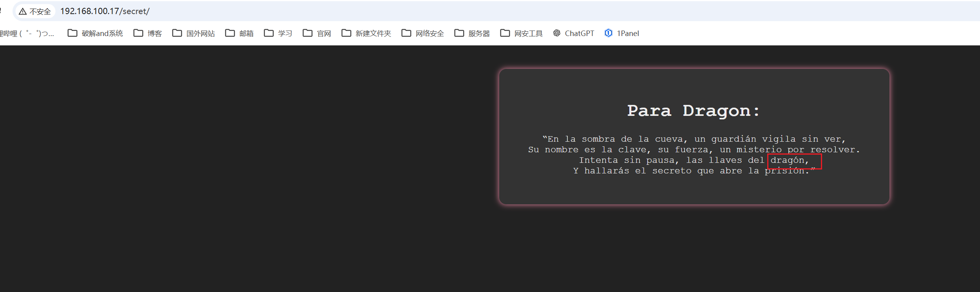Open the bilibili bookmark
This screenshot has width=980, height=292.
(x=27, y=34)
